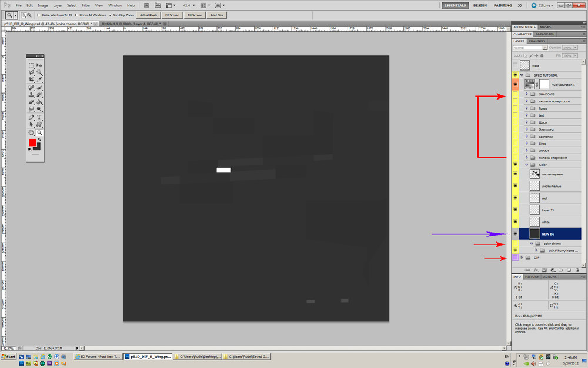Click lock all padlock icon
The width and height of the screenshot is (588, 368).
click(x=542, y=55)
